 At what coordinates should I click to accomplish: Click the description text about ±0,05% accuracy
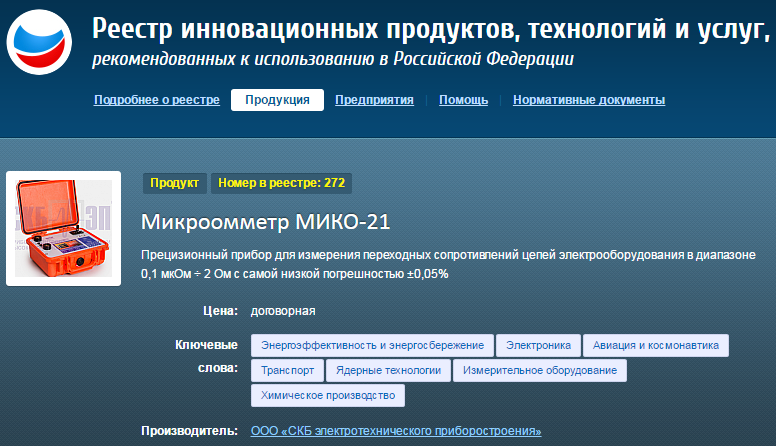(448, 264)
